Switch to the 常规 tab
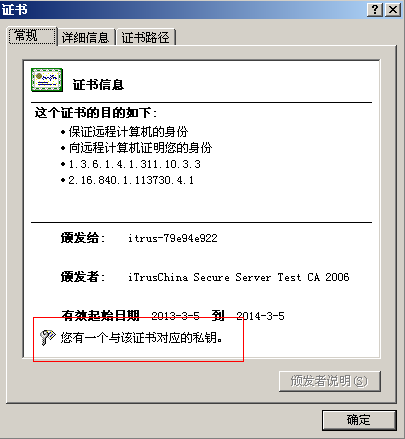This screenshot has width=405, height=439. [32, 36]
